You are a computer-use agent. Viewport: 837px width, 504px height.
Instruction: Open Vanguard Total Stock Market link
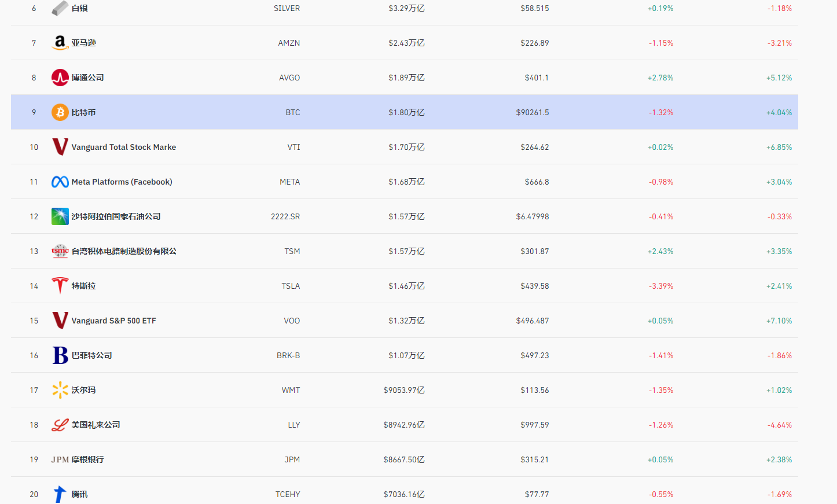[123, 147]
